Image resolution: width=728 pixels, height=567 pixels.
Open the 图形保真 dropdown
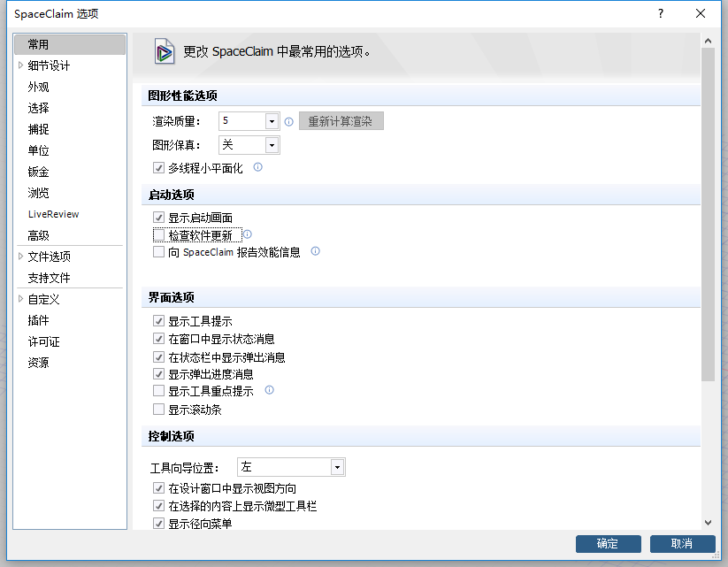click(x=272, y=145)
